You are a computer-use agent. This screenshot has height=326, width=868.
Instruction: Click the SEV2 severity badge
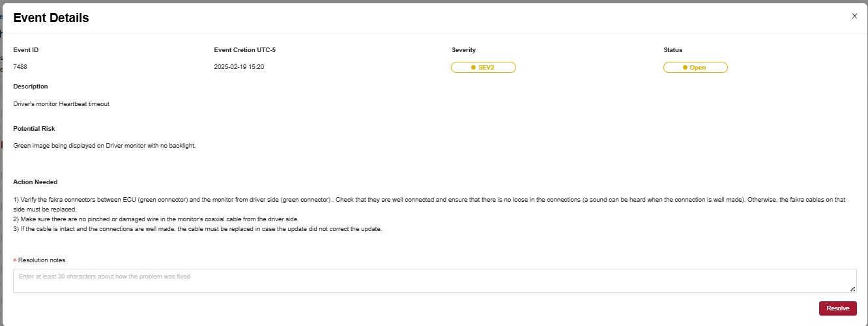click(484, 68)
